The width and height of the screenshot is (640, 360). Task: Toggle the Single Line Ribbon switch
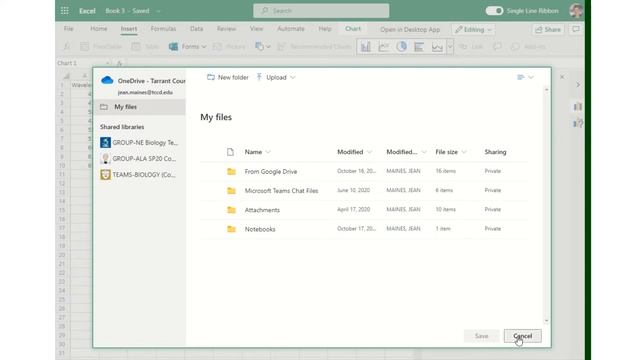pos(494,11)
